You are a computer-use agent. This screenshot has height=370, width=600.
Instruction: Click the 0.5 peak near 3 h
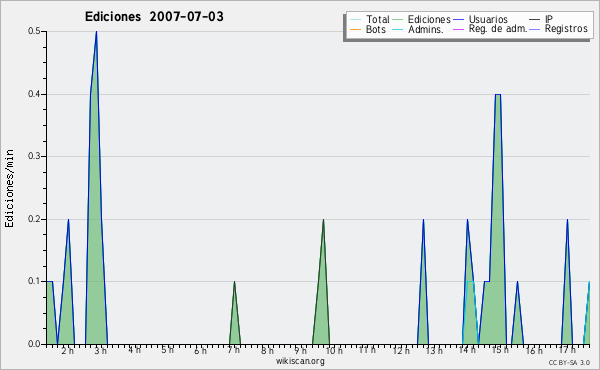(96, 32)
